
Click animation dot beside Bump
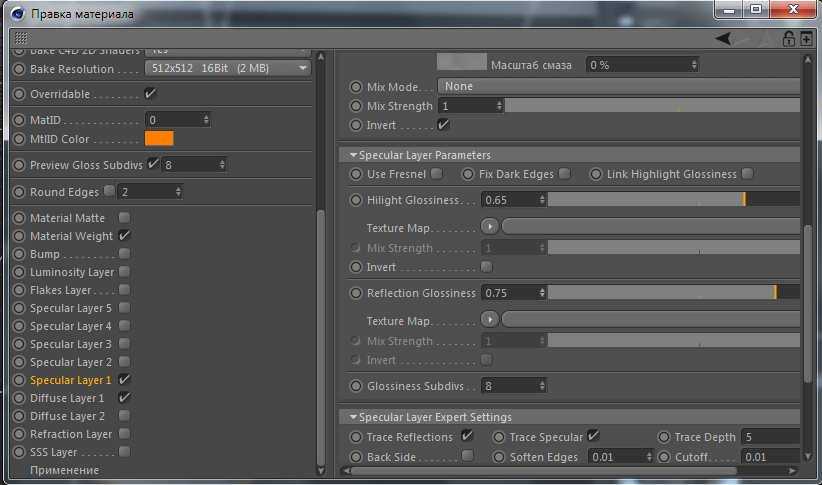(x=19, y=254)
